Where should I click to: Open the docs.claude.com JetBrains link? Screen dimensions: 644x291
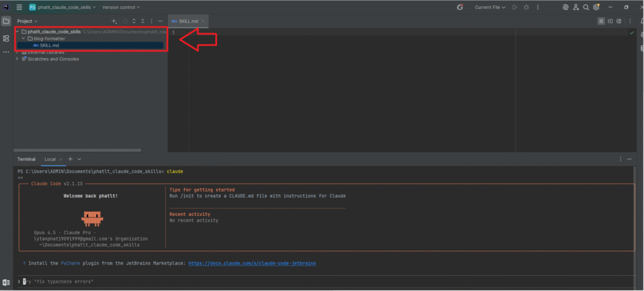251,262
